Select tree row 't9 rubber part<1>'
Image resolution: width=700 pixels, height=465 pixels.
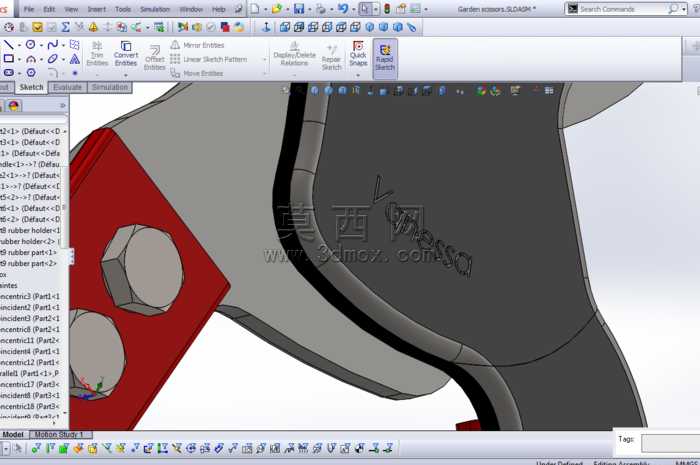30,252
